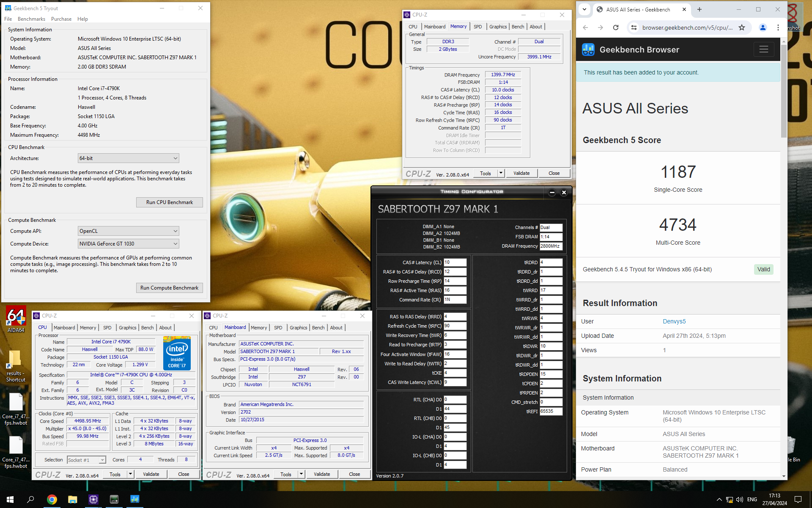The height and width of the screenshot is (508, 812).
Task: Go back in Chrome browser
Action: 585,28
